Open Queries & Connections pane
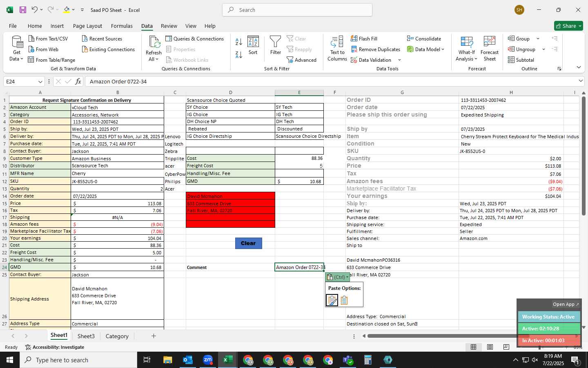The image size is (588, 368). click(195, 38)
